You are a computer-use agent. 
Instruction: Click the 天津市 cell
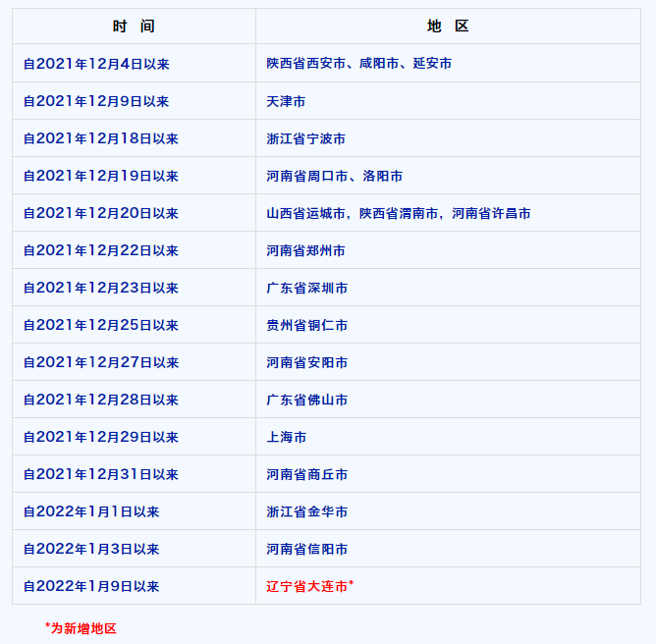coord(448,101)
